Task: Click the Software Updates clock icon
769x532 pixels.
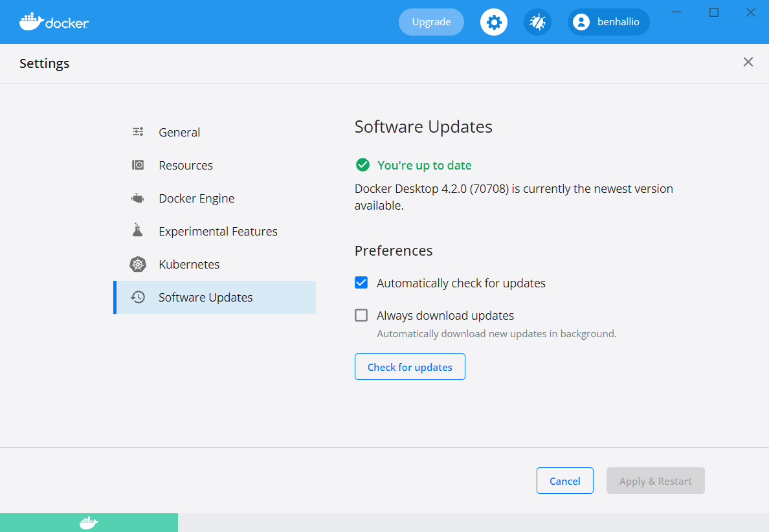Action: click(x=138, y=297)
